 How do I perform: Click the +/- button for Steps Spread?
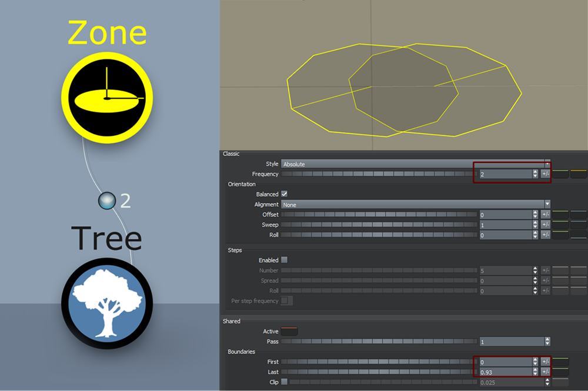(x=546, y=280)
